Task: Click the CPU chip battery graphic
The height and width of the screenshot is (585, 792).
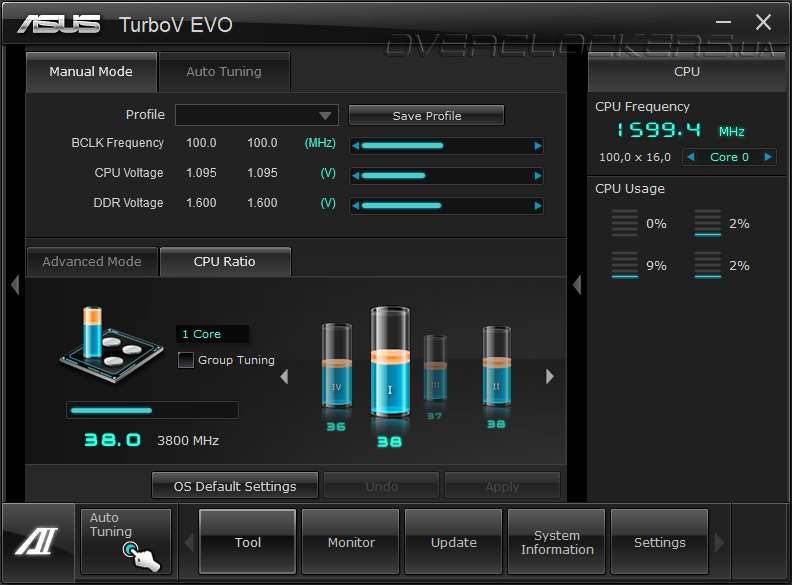Action: pos(111,345)
